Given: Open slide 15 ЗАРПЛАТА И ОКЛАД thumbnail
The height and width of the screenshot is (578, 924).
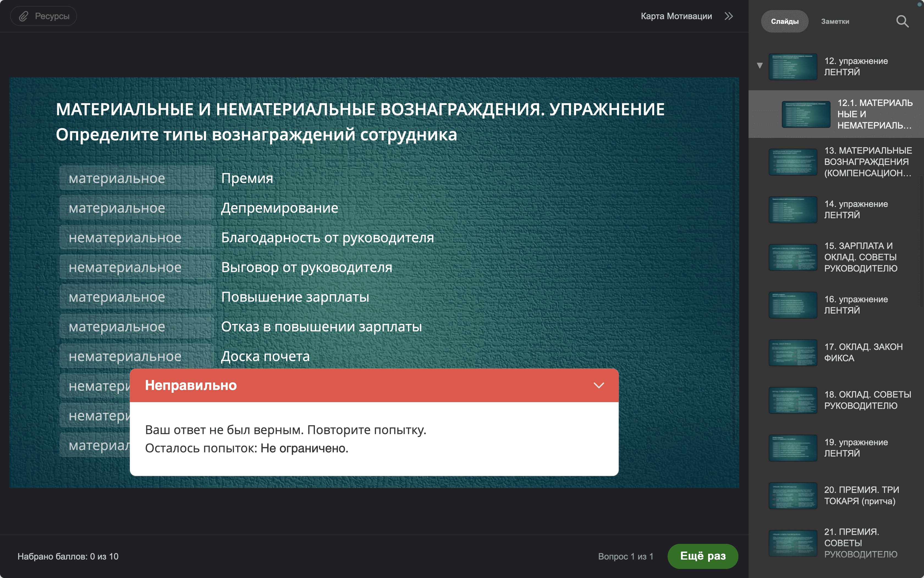Looking at the screenshot, I should (793, 257).
